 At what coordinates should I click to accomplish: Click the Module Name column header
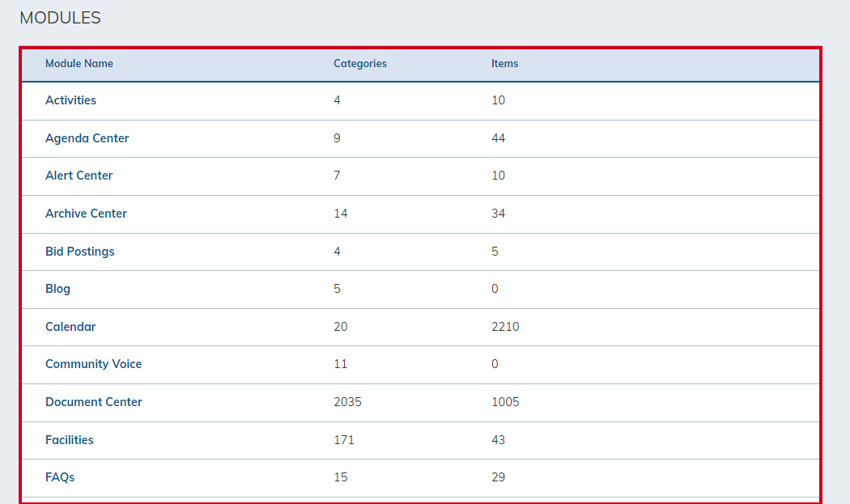point(79,63)
